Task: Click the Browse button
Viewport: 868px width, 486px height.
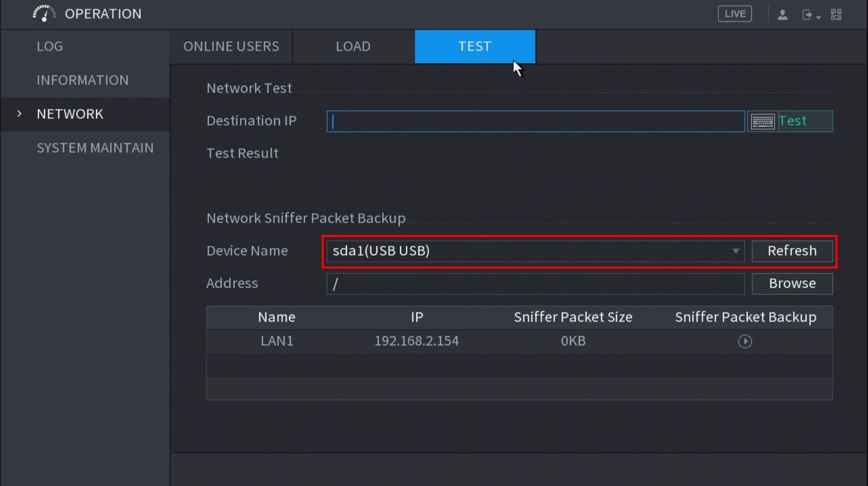Action: coord(792,284)
